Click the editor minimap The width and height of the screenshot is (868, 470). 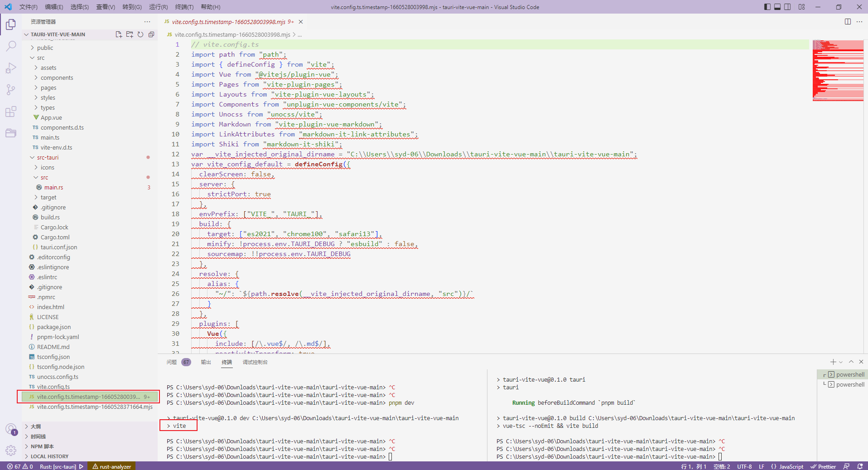click(838, 70)
